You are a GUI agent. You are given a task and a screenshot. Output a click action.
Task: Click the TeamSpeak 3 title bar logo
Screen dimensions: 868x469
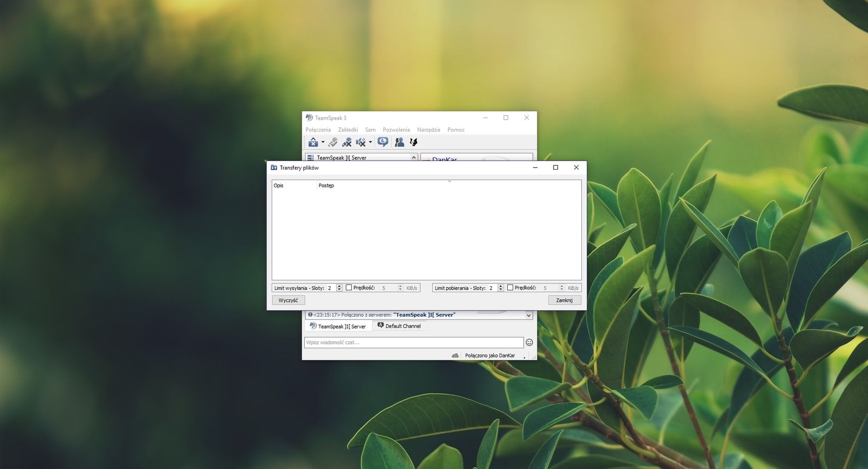click(x=309, y=118)
